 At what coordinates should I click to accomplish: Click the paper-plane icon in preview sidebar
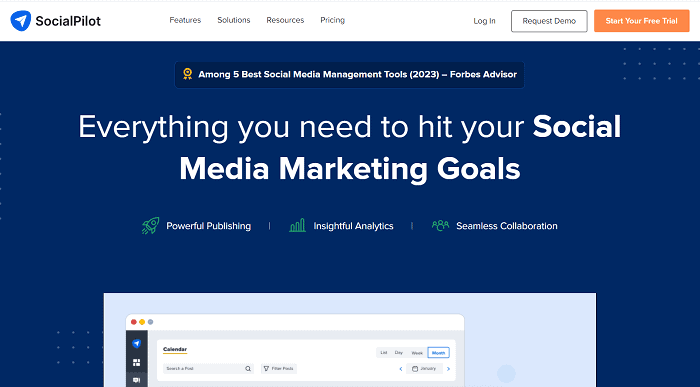pyautogui.click(x=137, y=343)
